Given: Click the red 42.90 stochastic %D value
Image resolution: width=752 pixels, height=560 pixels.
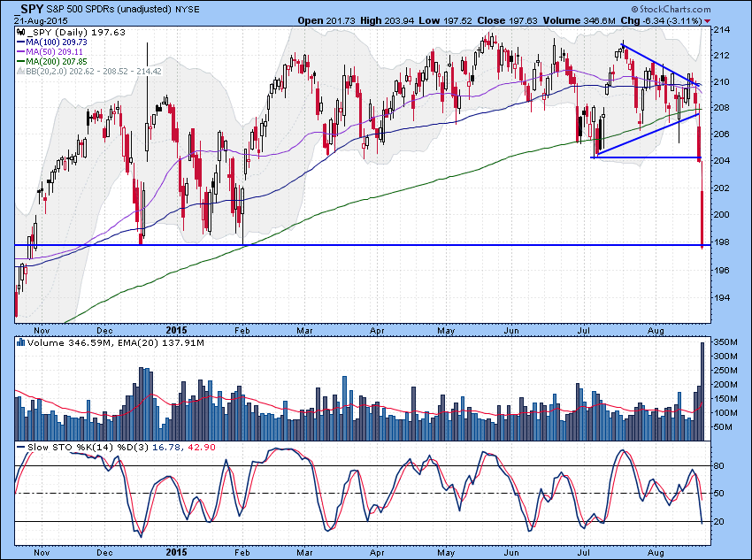Looking at the screenshot, I should [202, 448].
